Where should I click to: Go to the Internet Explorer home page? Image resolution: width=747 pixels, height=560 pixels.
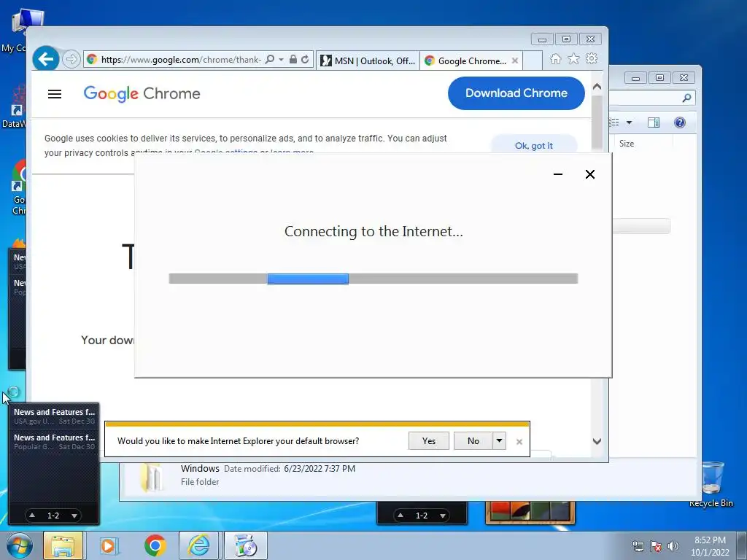coord(555,58)
